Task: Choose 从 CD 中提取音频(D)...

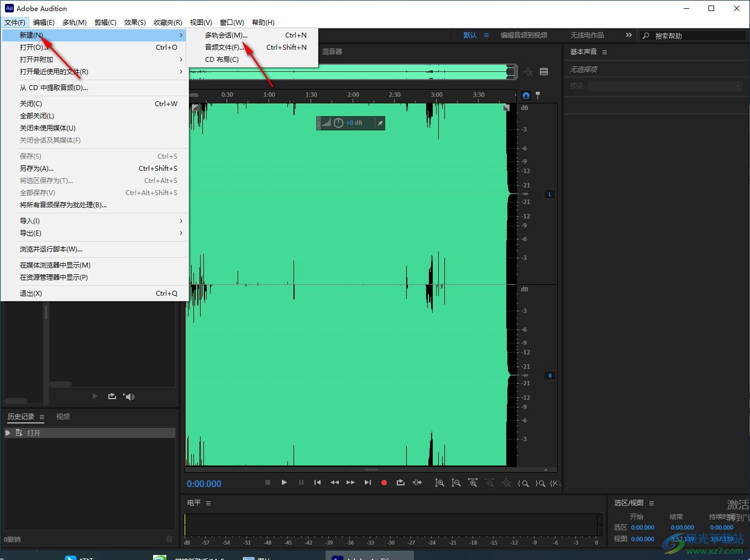Action: [94, 87]
